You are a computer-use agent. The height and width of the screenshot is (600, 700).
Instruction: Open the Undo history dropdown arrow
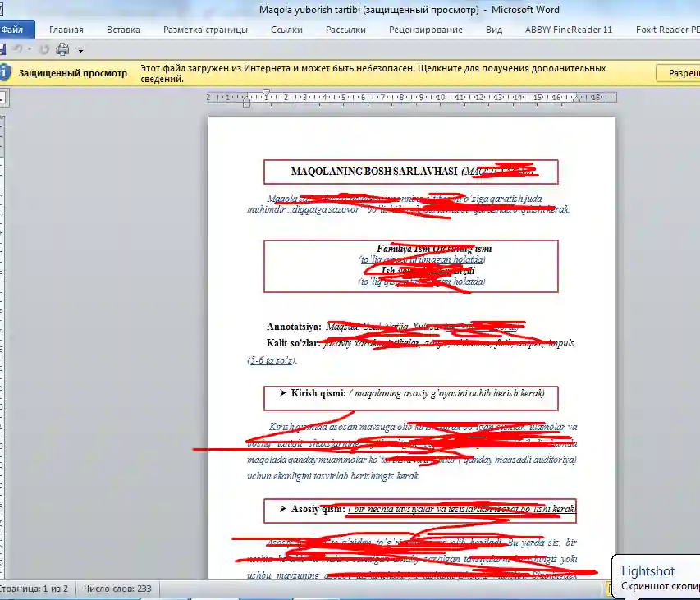click(30, 49)
